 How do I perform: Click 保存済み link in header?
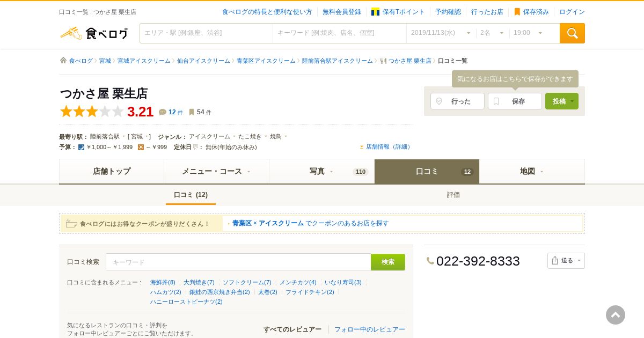pyautogui.click(x=531, y=12)
